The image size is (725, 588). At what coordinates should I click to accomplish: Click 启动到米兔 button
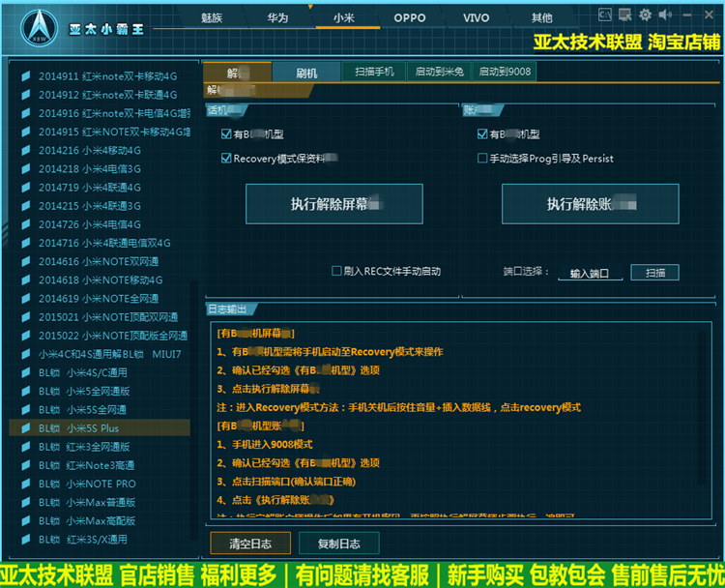tap(439, 72)
